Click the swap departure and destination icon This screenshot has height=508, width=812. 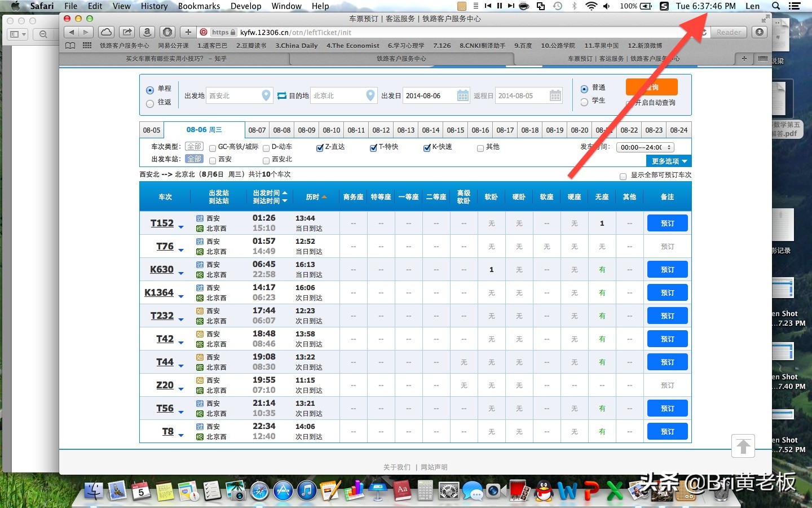pyautogui.click(x=282, y=96)
